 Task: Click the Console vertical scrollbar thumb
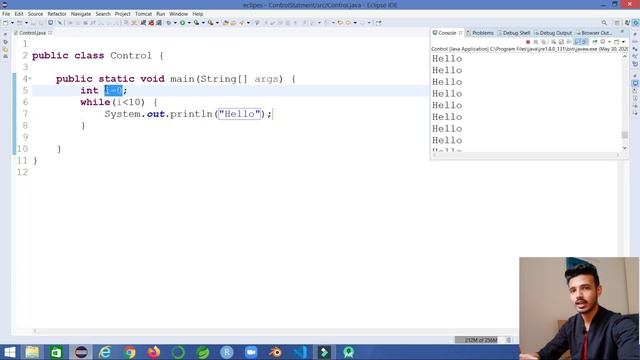pos(624,134)
